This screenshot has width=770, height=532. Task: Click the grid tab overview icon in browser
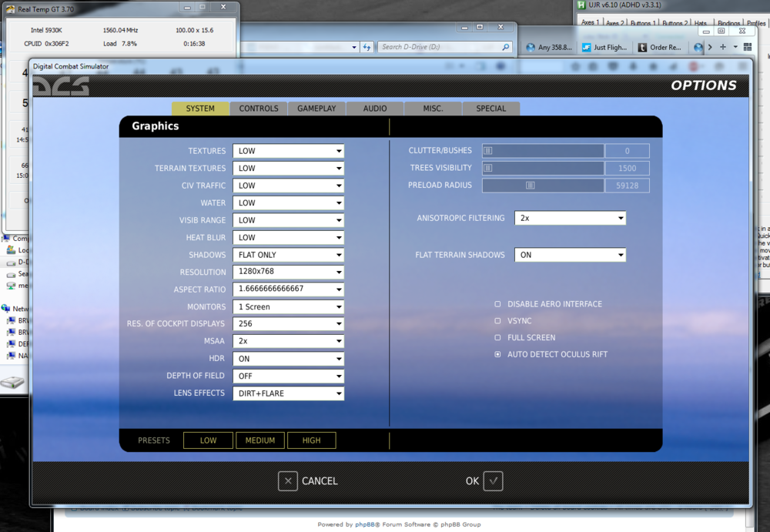tap(748, 47)
